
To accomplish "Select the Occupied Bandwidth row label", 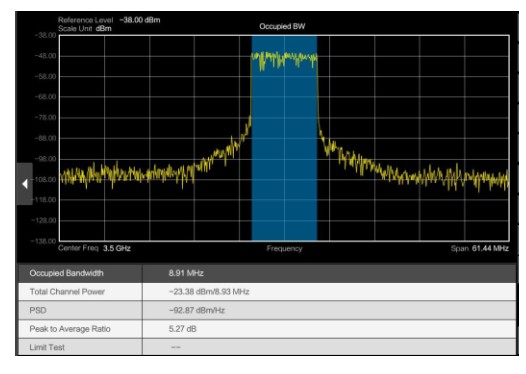I will (66, 273).
